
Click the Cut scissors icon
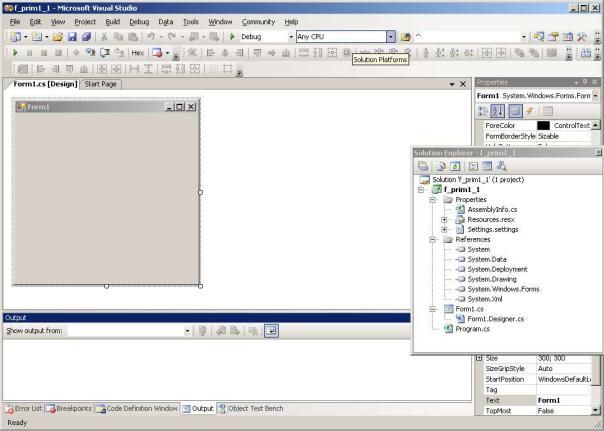(x=104, y=37)
